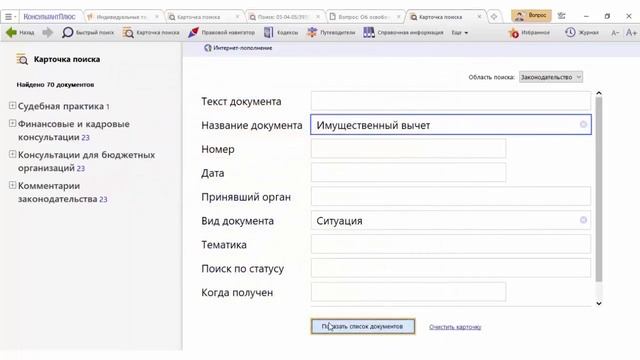Open Справочная информация
640x360 pixels.
[x=403, y=32]
